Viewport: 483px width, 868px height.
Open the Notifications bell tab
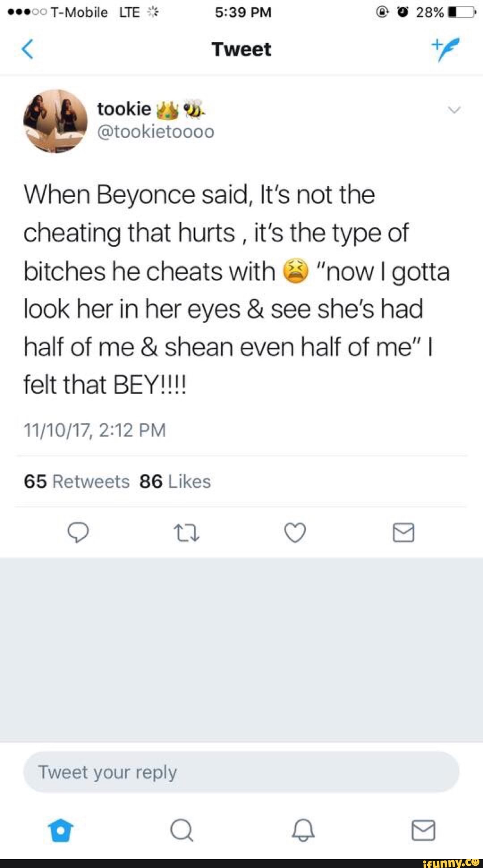pos(303,830)
